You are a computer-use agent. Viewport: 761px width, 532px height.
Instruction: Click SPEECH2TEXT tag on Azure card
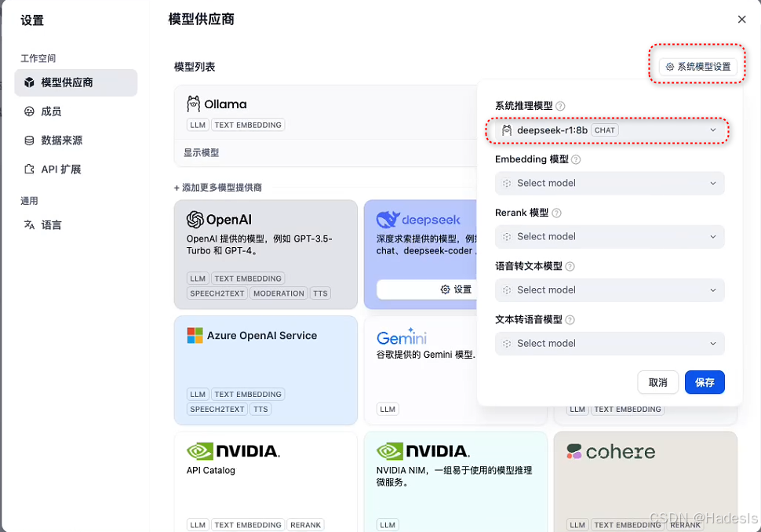click(x=217, y=409)
